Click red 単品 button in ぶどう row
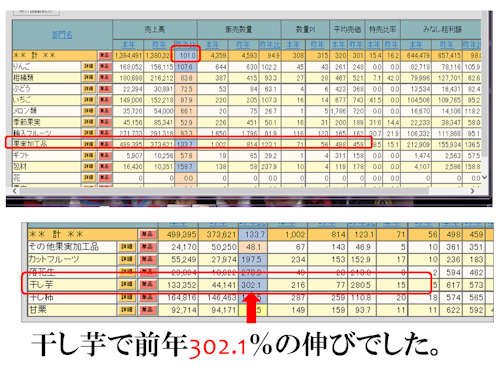This screenshot has width=500, height=375. [x=105, y=89]
